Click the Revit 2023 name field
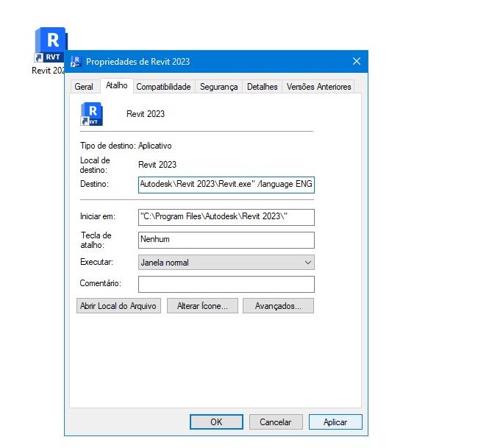 coord(146,114)
